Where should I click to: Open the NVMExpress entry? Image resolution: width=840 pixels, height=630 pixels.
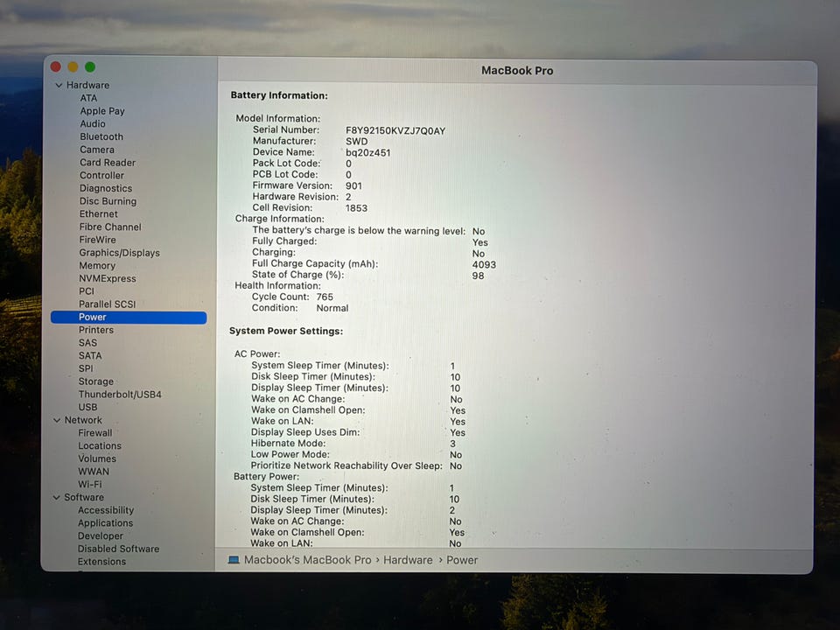(x=108, y=278)
